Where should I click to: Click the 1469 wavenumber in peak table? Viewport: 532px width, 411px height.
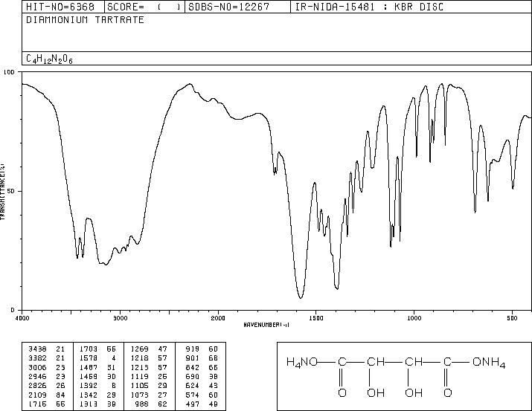point(89,376)
